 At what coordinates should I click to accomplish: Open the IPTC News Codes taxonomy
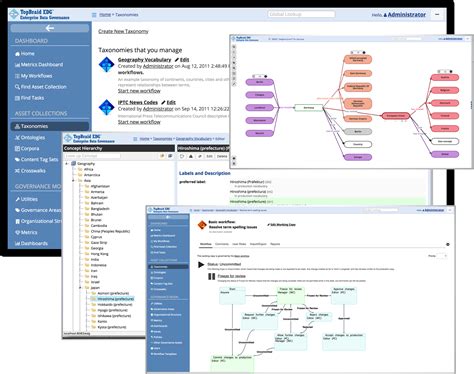coord(137,102)
